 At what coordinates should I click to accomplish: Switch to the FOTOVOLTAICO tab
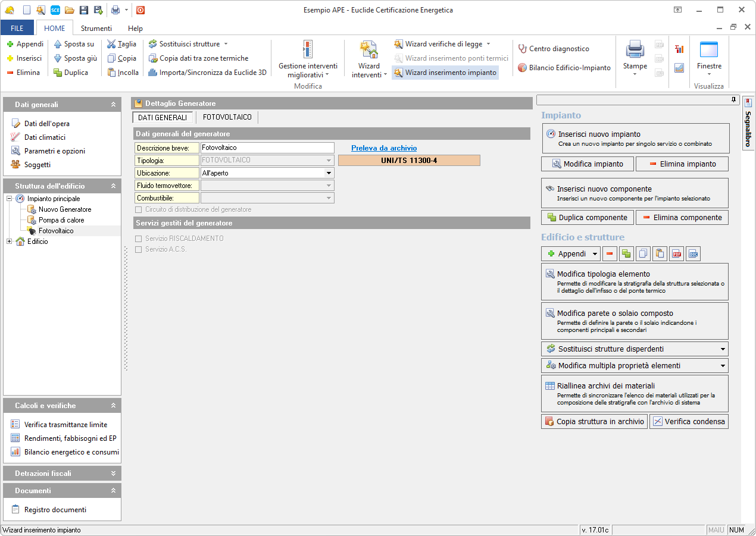pyautogui.click(x=227, y=118)
